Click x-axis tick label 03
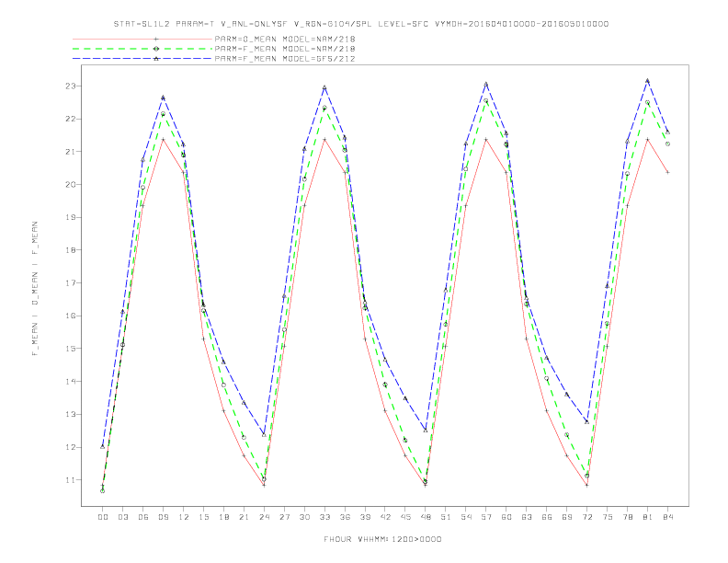Viewport: 728px width, 563px height. (x=122, y=517)
